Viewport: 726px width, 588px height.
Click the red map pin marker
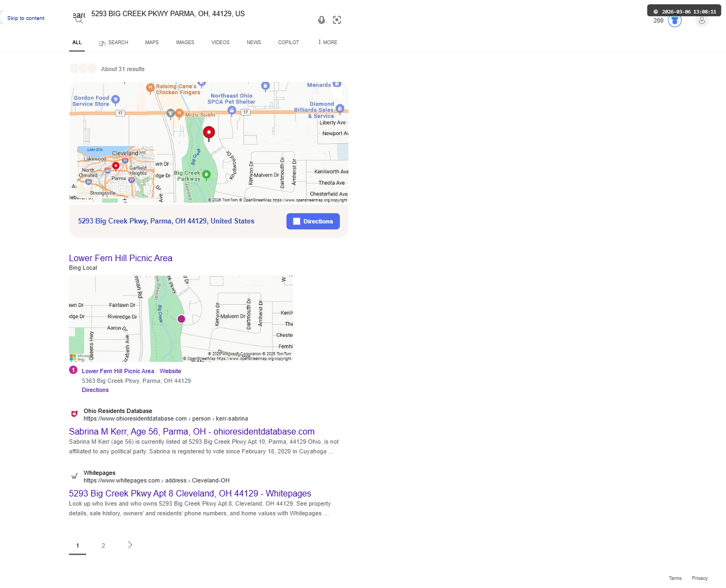(x=209, y=133)
